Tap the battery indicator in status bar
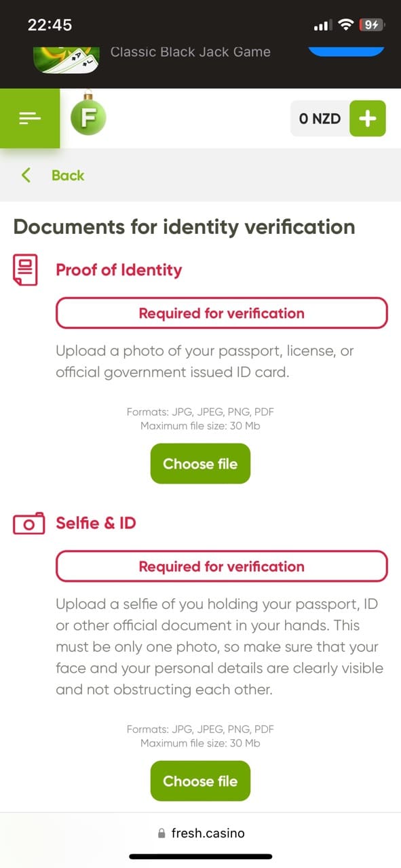Screen dimensions: 401x868 (372, 25)
